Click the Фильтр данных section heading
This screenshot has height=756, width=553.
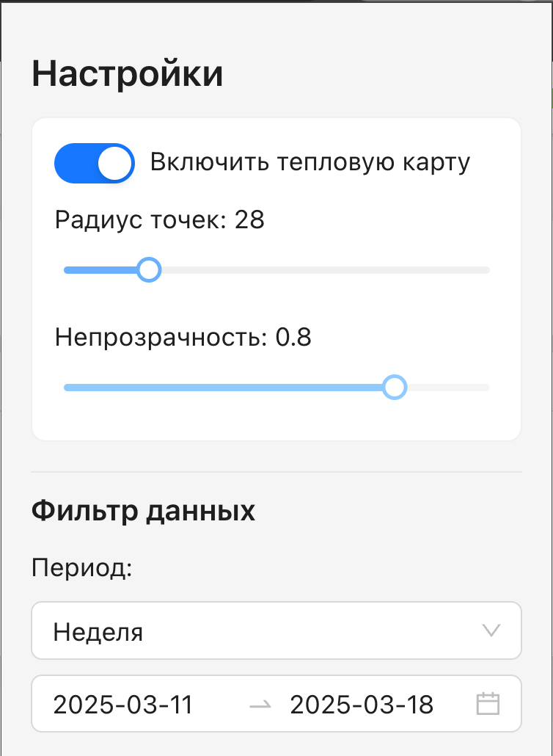pyautogui.click(x=143, y=511)
